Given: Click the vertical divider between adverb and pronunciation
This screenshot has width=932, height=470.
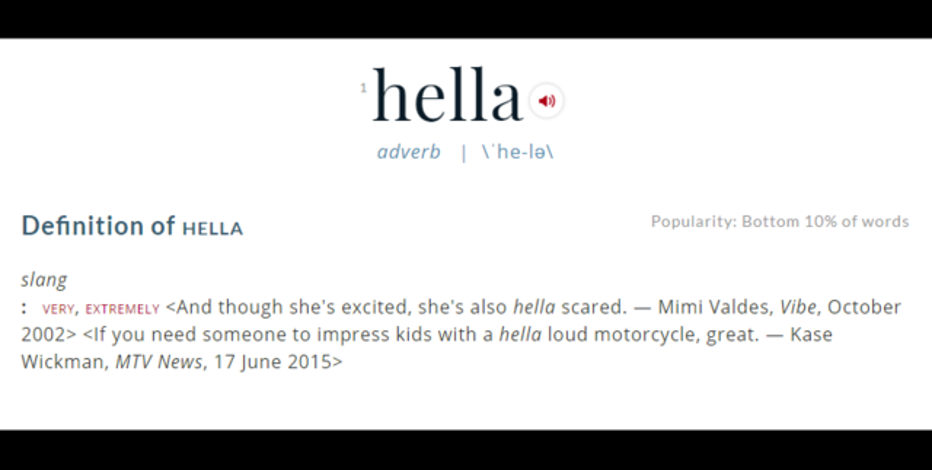Looking at the screenshot, I should pyautogui.click(x=464, y=153).
